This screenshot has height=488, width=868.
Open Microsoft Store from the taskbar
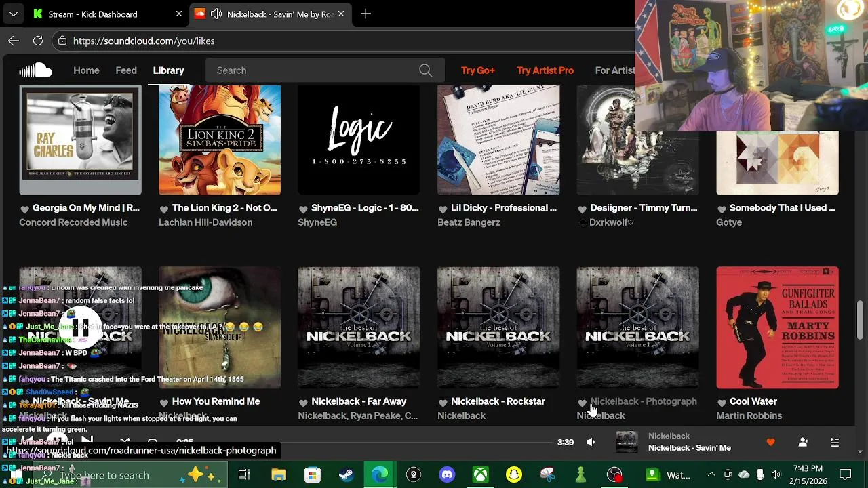click(x=312, y=474)
